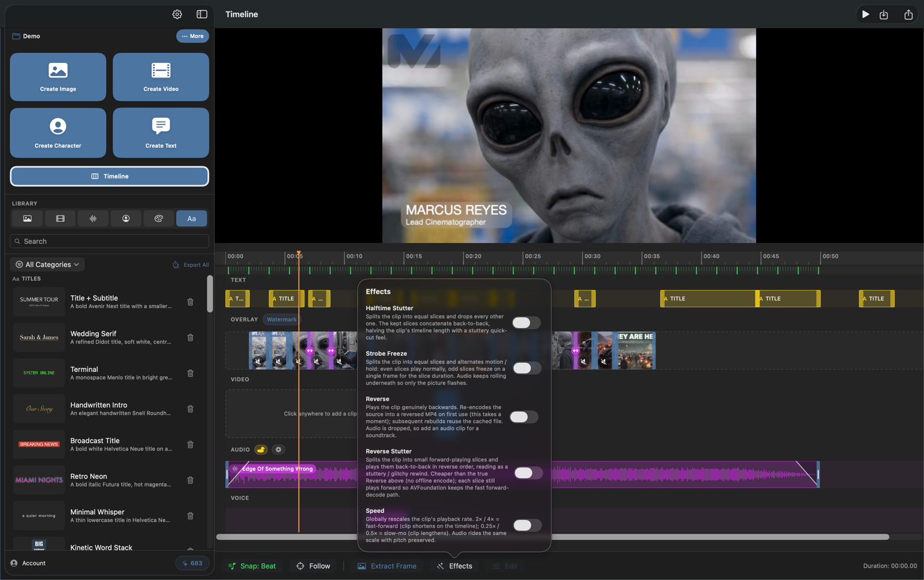
Task: Click Create Video card
Action: (x=161, y=77)
